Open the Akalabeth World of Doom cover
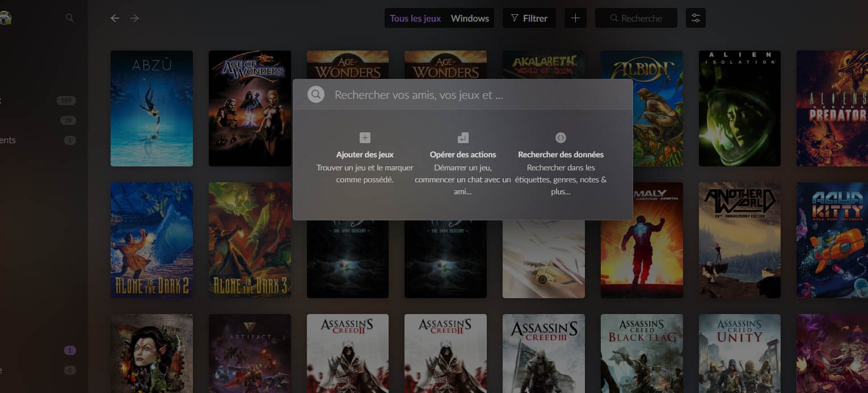 (x=543, y=65)
